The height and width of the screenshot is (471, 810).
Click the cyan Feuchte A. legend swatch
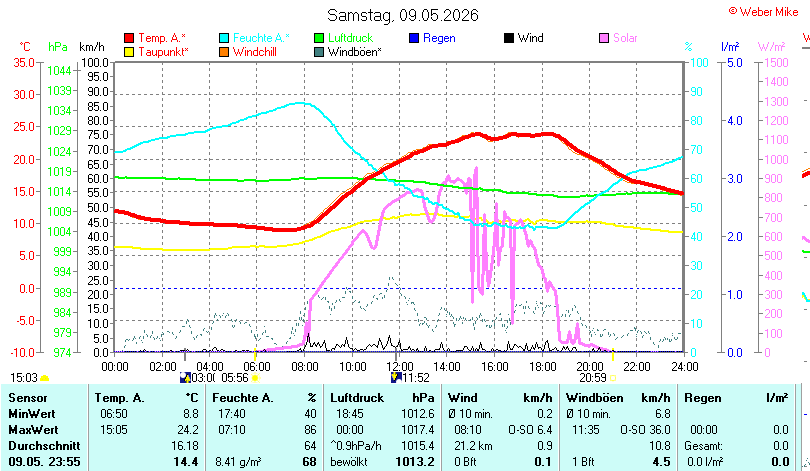click(x=224, y=38)
